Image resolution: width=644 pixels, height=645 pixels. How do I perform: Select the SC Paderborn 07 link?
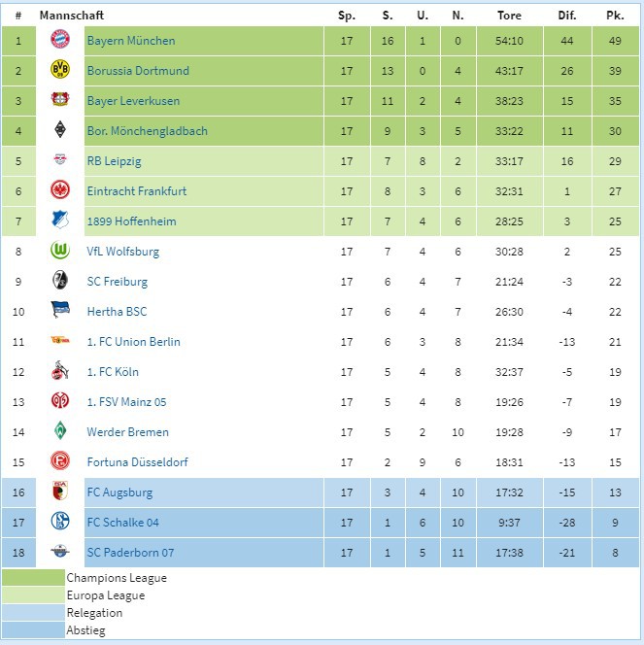point(130,553)
